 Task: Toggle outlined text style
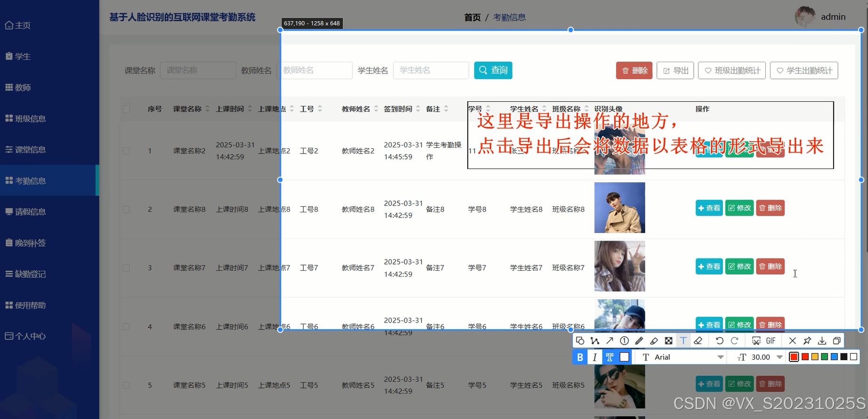point(610,357)
